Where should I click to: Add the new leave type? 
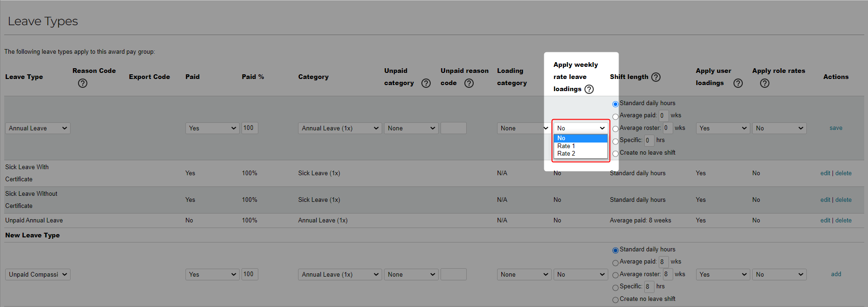coord(836,274)
